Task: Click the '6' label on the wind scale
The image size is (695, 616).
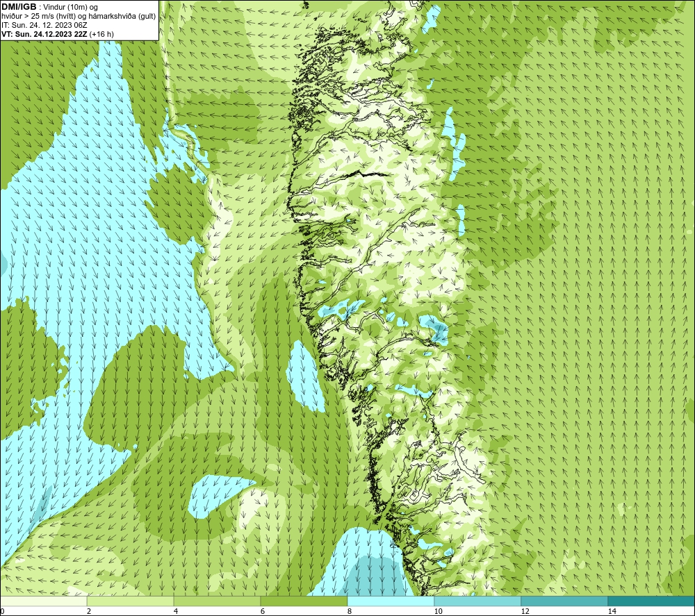Action: coord(263,611)
